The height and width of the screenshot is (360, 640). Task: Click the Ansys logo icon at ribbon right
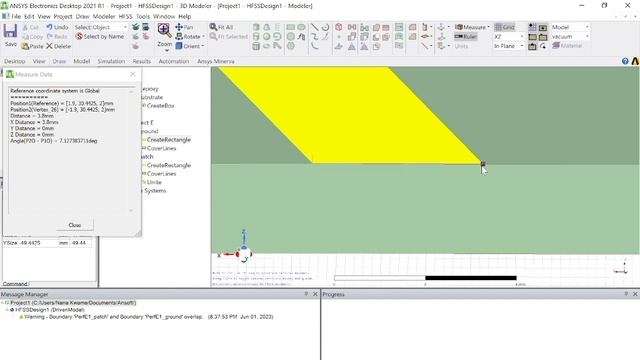pos(635,61)
